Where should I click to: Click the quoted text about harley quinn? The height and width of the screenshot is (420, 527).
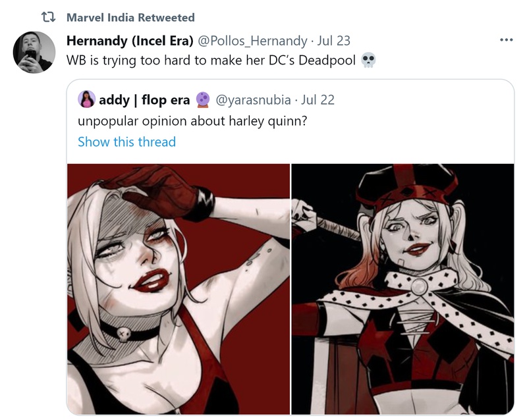click(x=192, y=121)
